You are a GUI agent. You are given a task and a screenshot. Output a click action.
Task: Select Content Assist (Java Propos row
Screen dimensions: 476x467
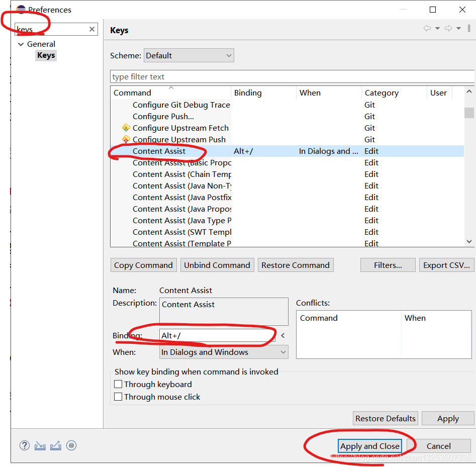(287, 209)
